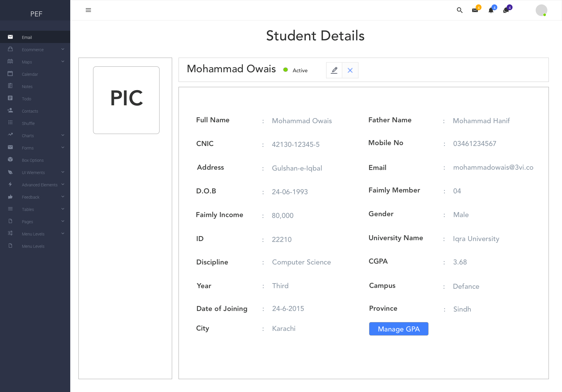
Task: Select the Email sidebar item
Action: [x=35, y=37]
